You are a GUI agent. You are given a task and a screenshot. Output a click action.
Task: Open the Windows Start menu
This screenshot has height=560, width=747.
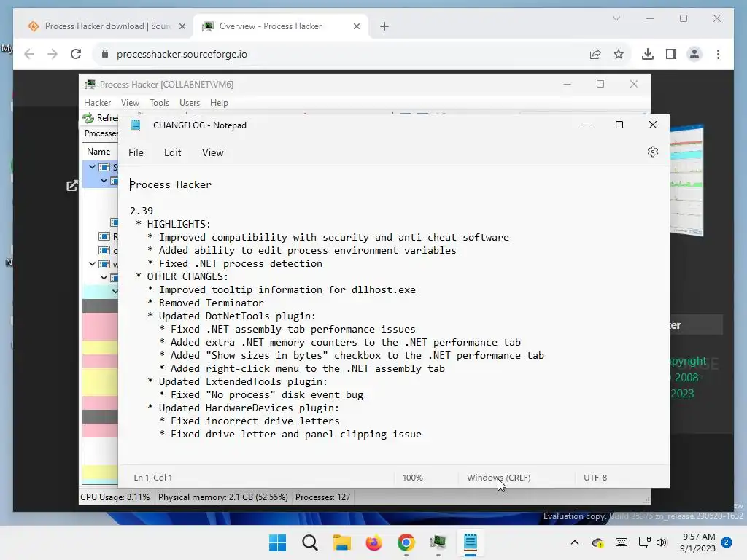click(x=278, y=542)
